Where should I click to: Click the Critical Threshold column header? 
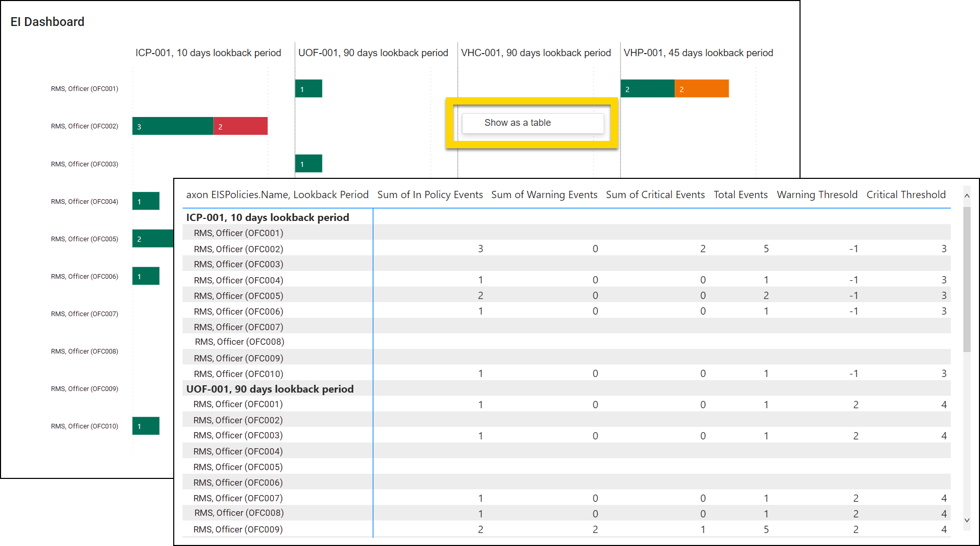point(906,194)
